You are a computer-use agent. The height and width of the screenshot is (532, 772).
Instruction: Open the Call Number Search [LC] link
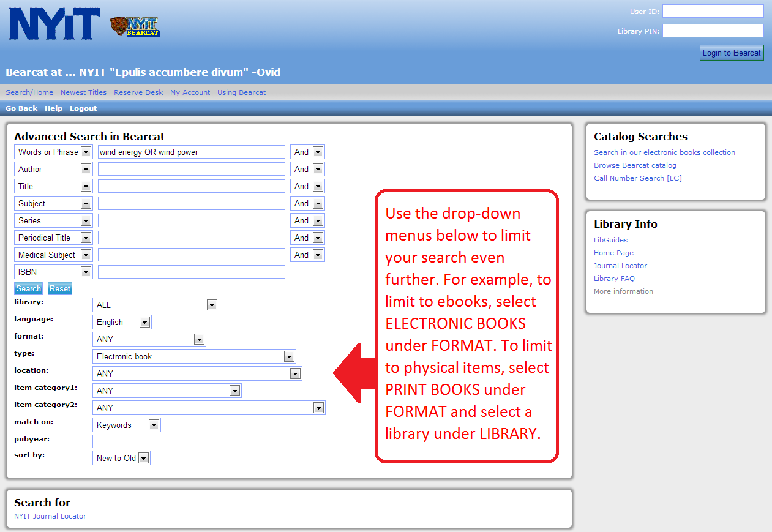637,178
